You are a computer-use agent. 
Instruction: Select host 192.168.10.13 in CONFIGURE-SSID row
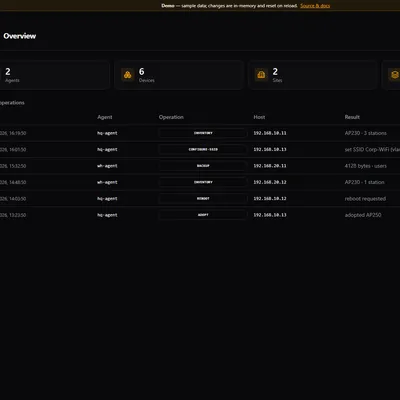[x=270, y=149]
